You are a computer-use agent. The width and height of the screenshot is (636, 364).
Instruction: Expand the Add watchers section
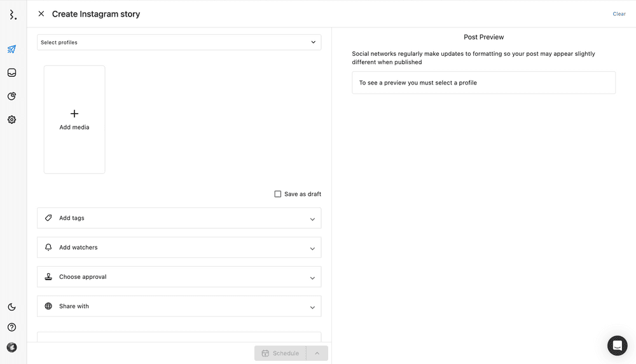coord(179,248)
